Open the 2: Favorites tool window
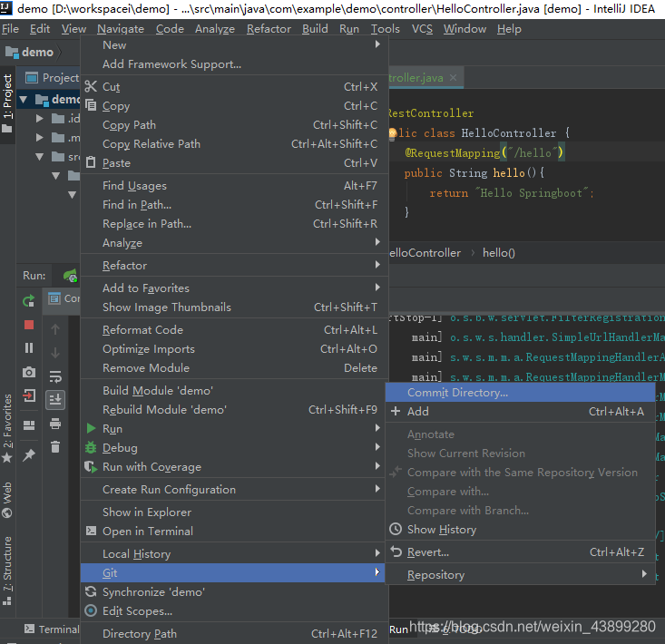Image resolution: width=665 pixels, height=644 pixels. (x=7, y=428)
